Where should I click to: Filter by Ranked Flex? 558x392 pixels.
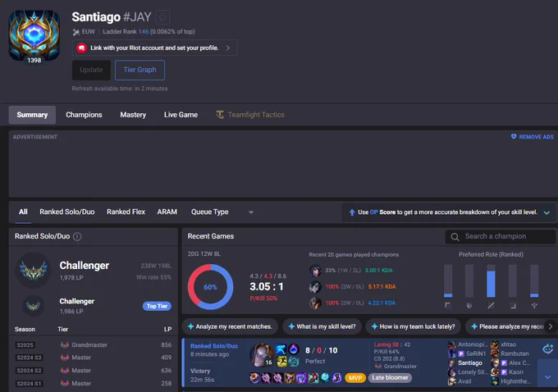pos(126,212)
